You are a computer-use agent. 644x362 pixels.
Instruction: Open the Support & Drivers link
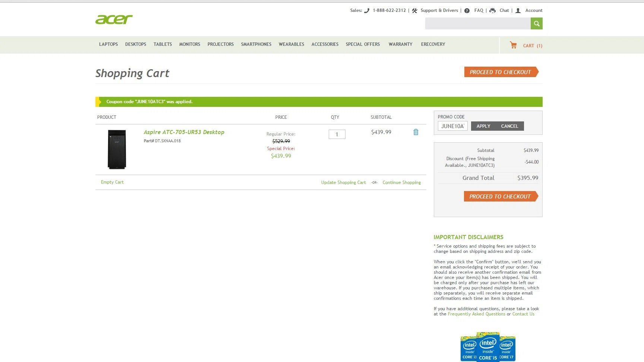click(439, 10)
